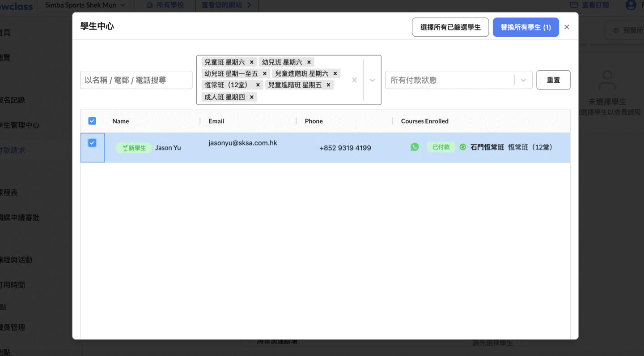
Task: Open 查看您的網站 in the top bar
Action: 226,5
